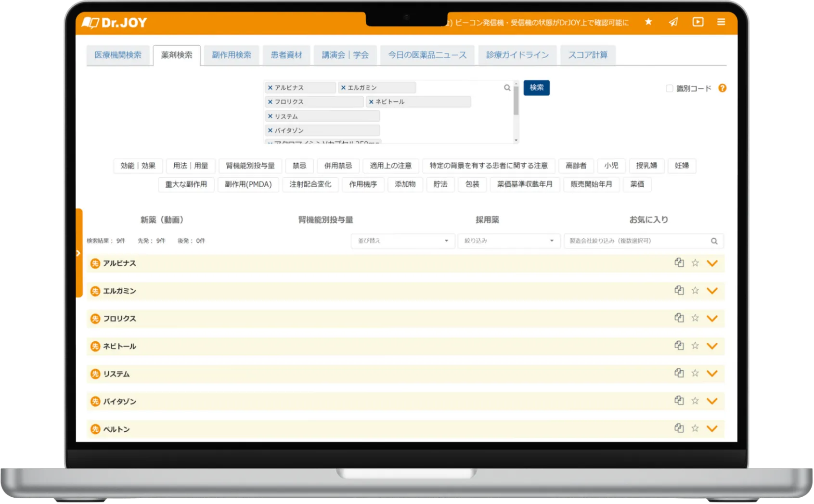Favorite the エルガミン row with star

(x=695, y=290)
